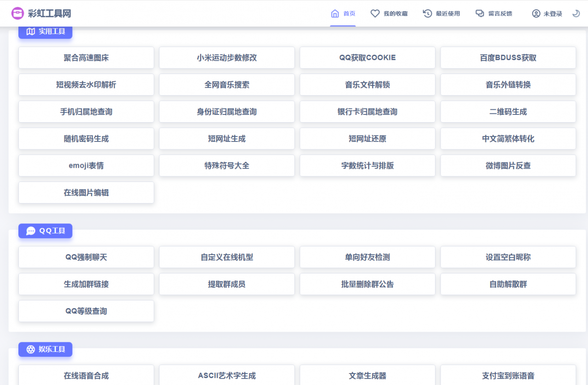The width and height of the screenshot is (588, 385).
Task: Open the 音乐文件解锁 tool
Action: [367, 85]
